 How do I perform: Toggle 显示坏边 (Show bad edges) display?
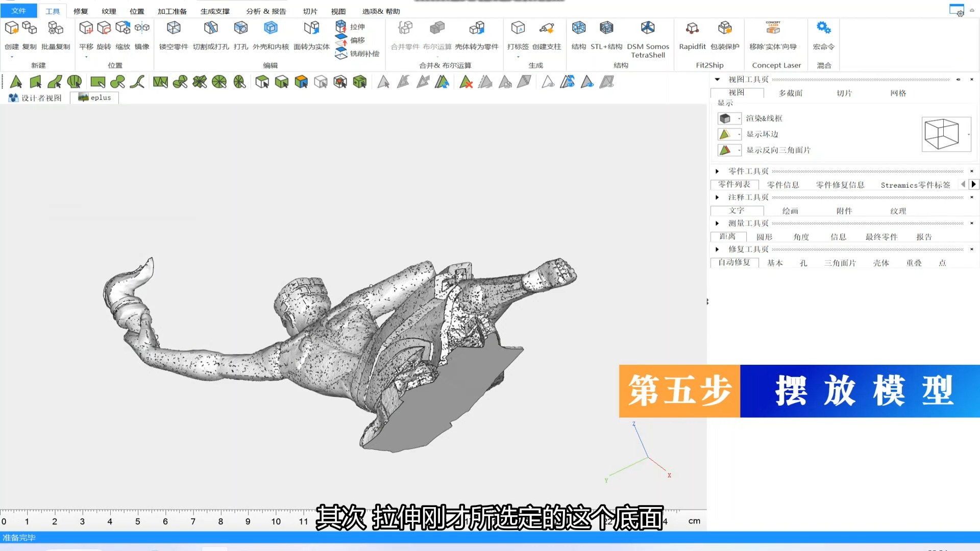[x=725, y=134]
